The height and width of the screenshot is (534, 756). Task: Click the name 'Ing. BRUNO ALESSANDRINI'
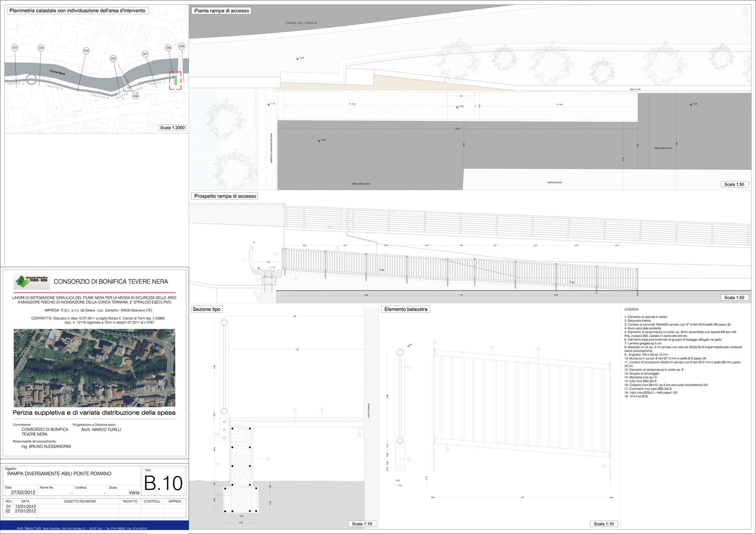[46, 447]
